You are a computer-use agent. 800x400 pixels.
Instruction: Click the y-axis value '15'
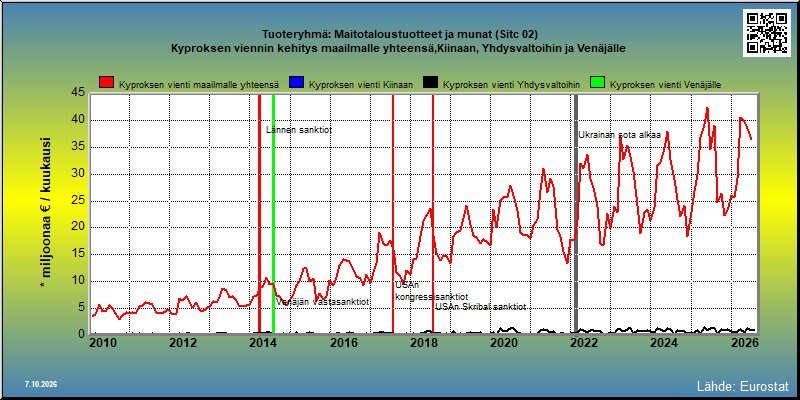click(79, 254)
